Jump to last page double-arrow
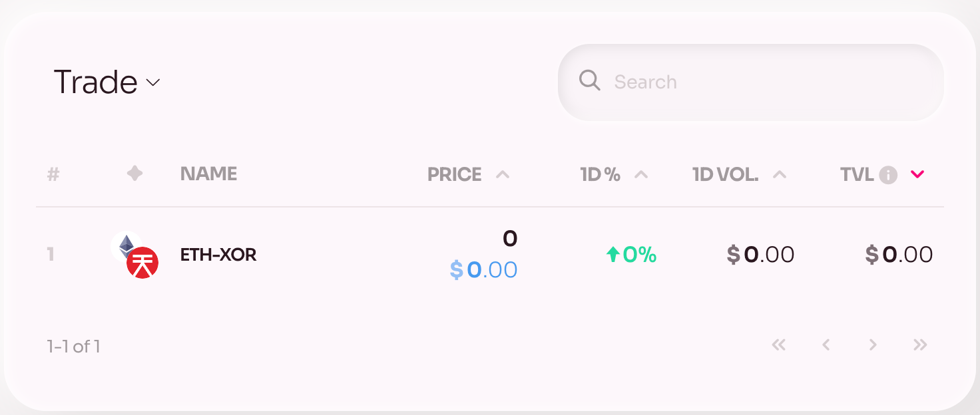Screen dimensions: 980x415 920,345
